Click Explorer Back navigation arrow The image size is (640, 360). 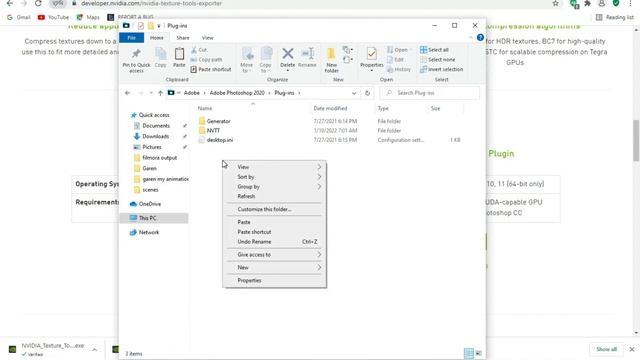point(127,93)
